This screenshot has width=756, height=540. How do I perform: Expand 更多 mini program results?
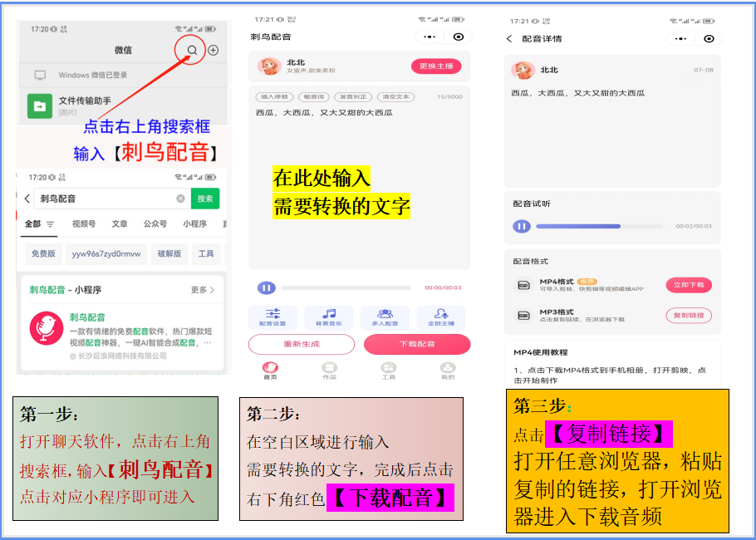point(203,290)
